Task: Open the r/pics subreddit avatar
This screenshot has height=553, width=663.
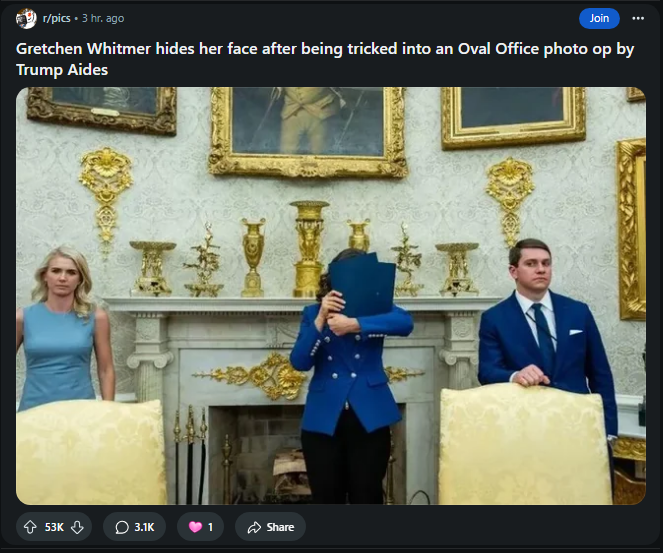Action: pos(26,19)
